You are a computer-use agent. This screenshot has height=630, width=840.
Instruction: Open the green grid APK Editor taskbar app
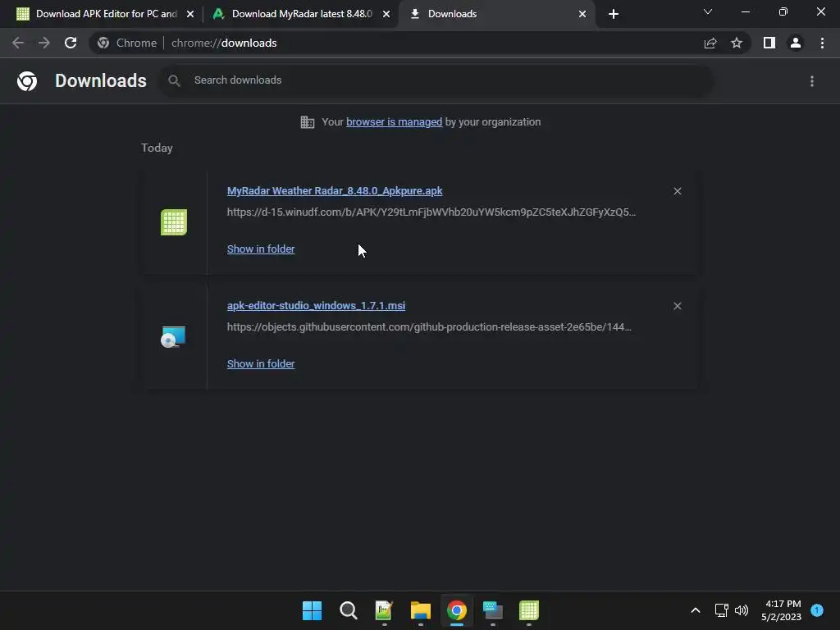pyautogui.click(x=529, y=610)
